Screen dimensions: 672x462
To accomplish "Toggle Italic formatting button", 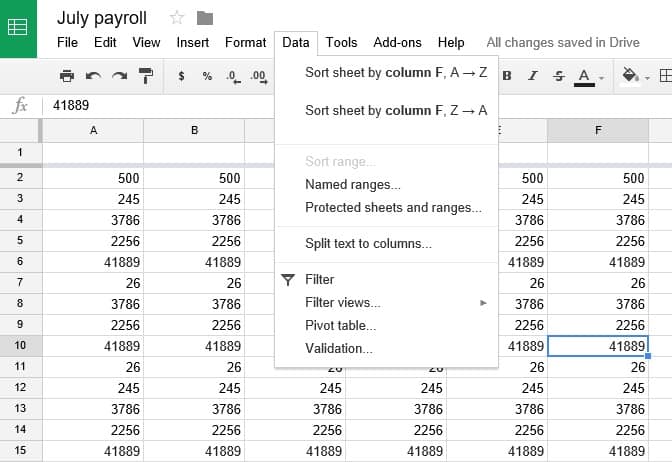I will pyautogui.click(x=532, y=76).
